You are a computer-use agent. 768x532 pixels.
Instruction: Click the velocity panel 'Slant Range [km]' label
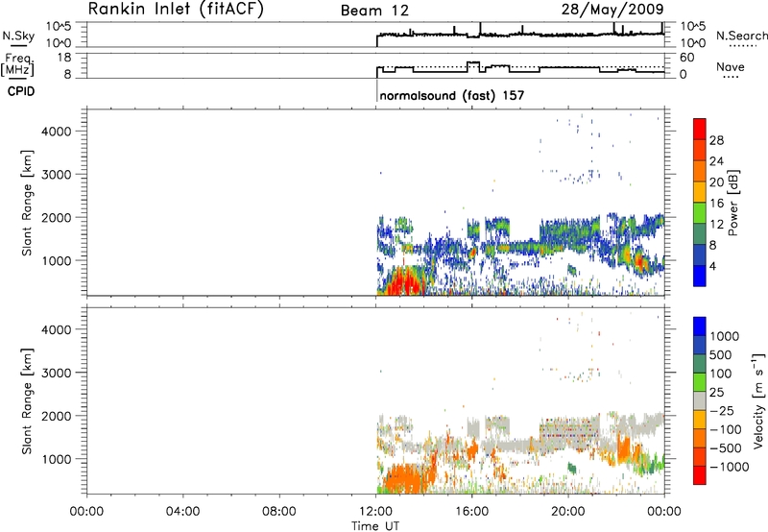(27, 401)
